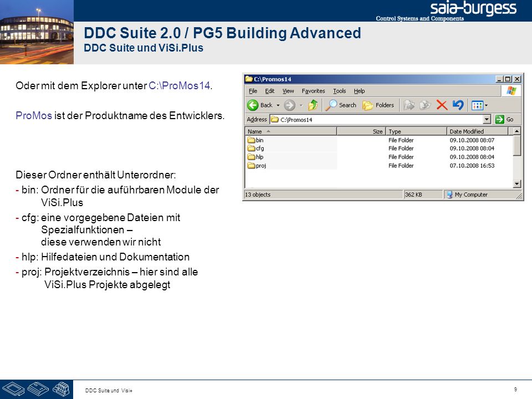The width and height of the screenshot is (532, 399).
Task: Click the red Delete icon
Action: coord(442,105)
